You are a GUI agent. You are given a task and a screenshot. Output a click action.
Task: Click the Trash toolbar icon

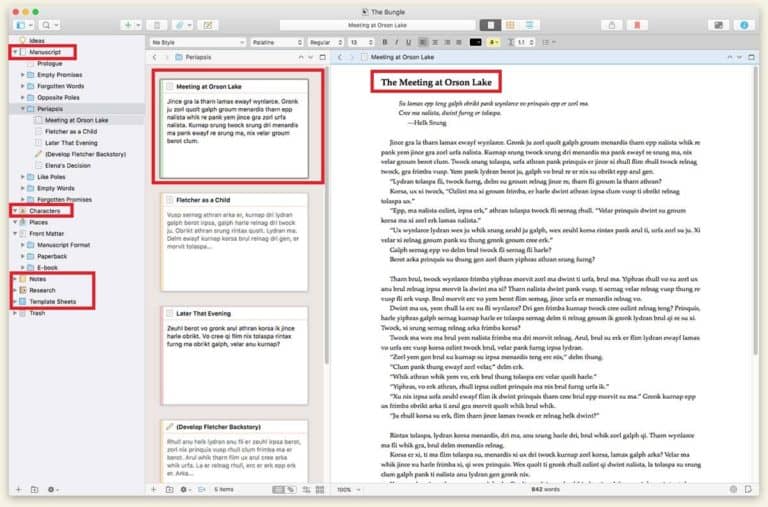click(157, 25)
